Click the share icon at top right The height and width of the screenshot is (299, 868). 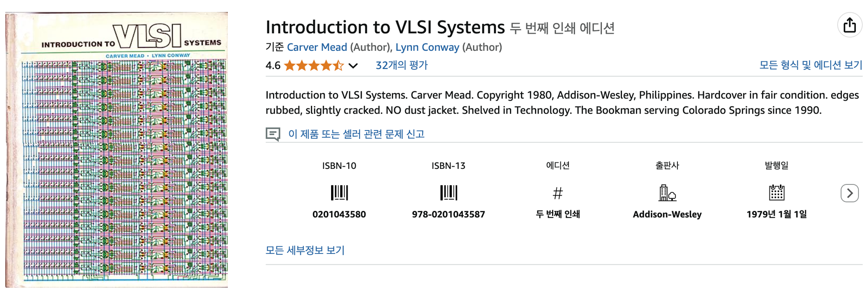click(851, 25)
